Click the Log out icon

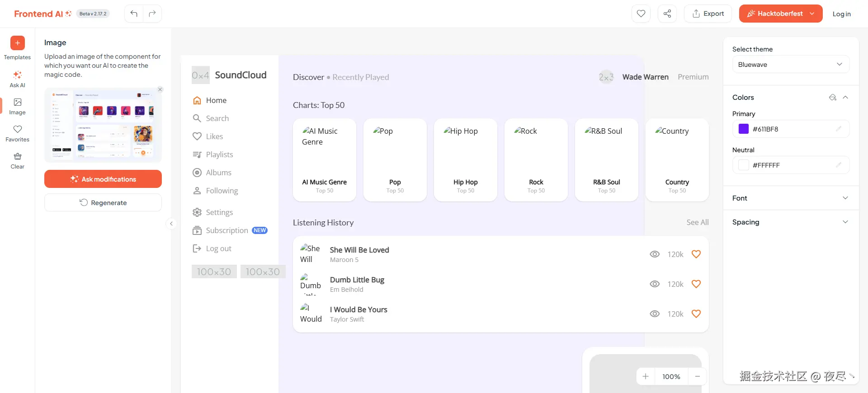click(197, 248)
